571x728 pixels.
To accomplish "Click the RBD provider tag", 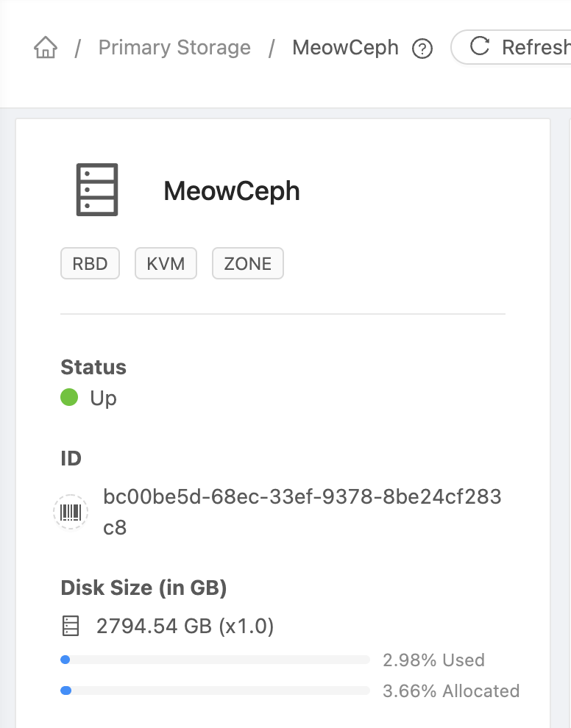I will [90, 263].
